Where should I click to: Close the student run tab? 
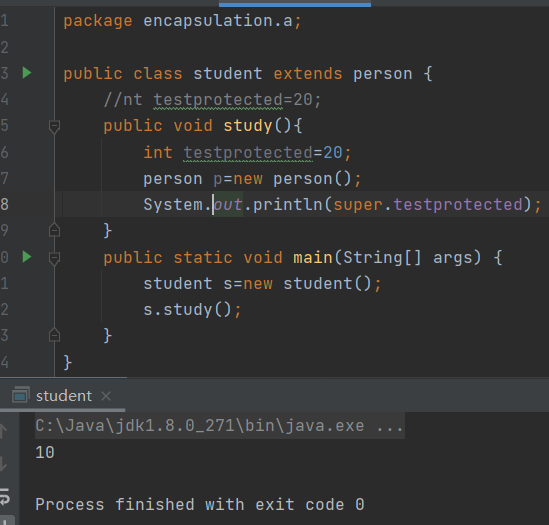106,396
